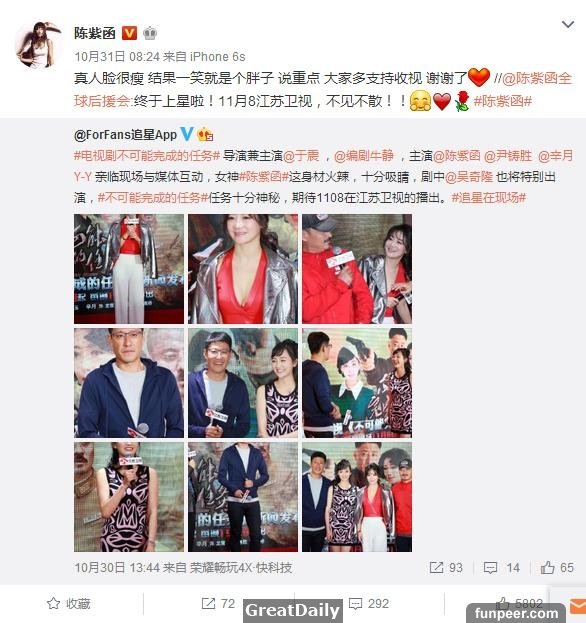This screenshot has height=623, width=586.
Task: Click the 收藏 star favorite button
Action: coord(68,604)
